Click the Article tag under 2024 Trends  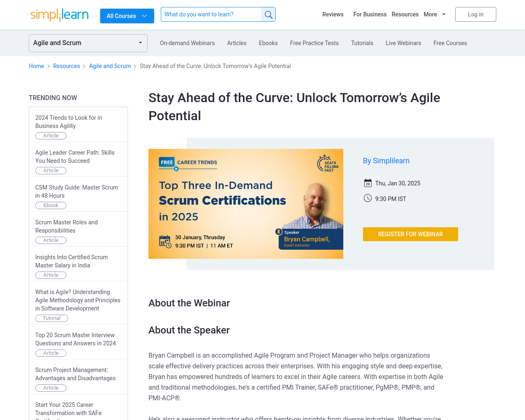pos(51,136)
